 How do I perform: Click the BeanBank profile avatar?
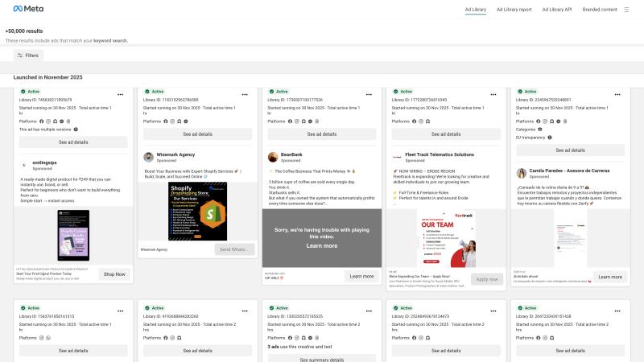pyautogui.click(x=273, y=157)
